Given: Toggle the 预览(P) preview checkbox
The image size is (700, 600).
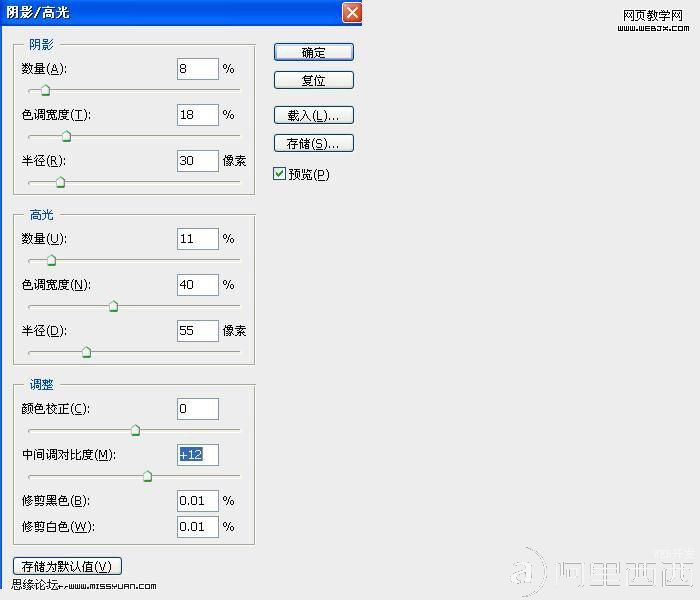Looking at the screenshot, I should pyautogui.click(x=279, y=174).
